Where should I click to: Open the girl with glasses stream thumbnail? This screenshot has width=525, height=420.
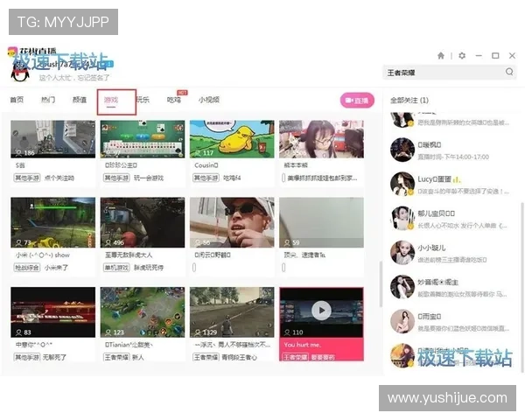(x=321, y=139)
